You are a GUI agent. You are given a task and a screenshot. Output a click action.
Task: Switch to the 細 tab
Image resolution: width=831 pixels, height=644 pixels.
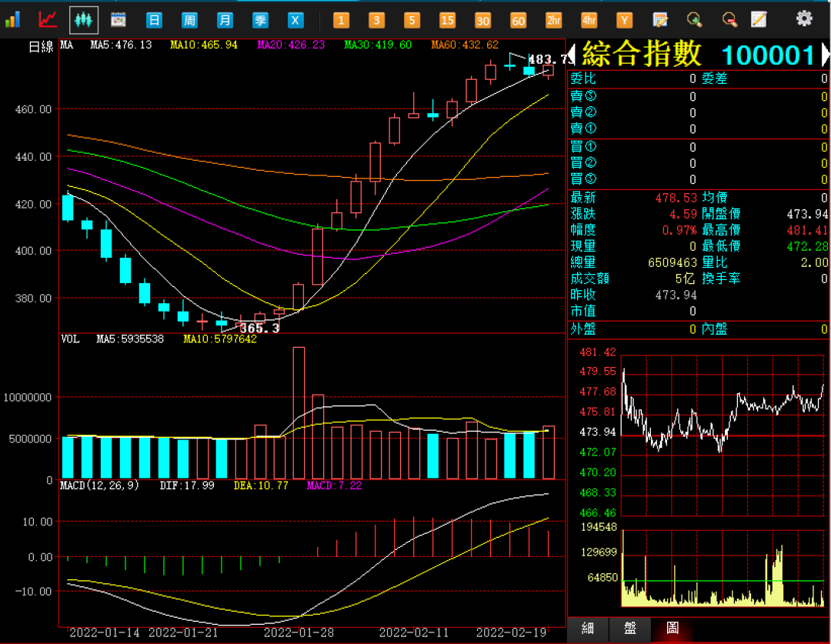point(588,629)
